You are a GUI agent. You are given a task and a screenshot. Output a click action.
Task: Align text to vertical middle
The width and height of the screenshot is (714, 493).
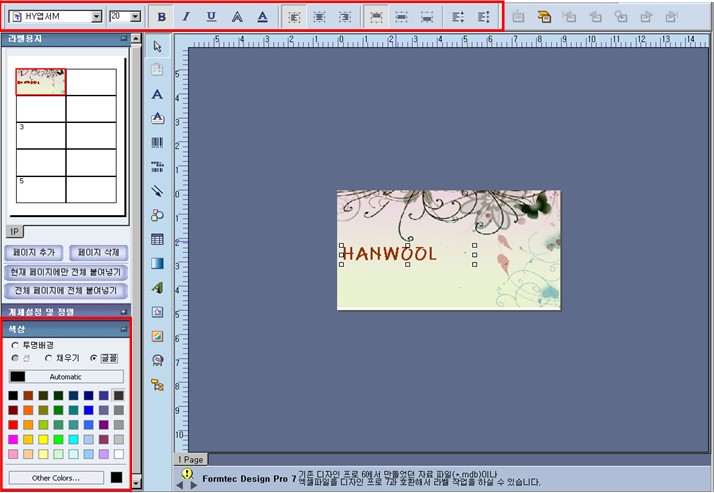point(401,17)
